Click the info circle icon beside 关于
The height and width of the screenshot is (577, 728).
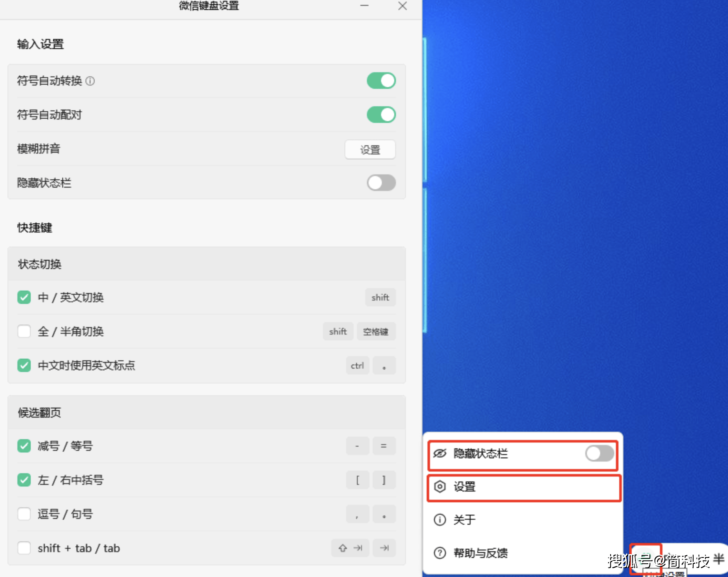pyautogui.click(x=440, y=520)
